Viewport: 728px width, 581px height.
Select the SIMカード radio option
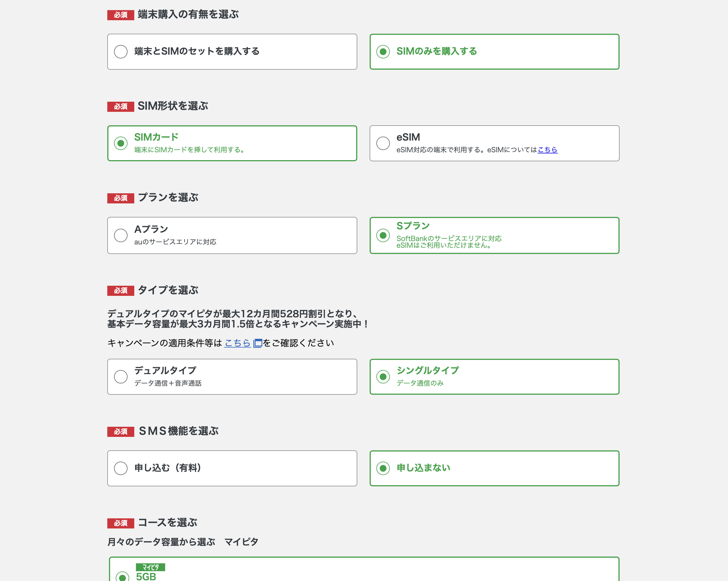click(x=120, y=143)
